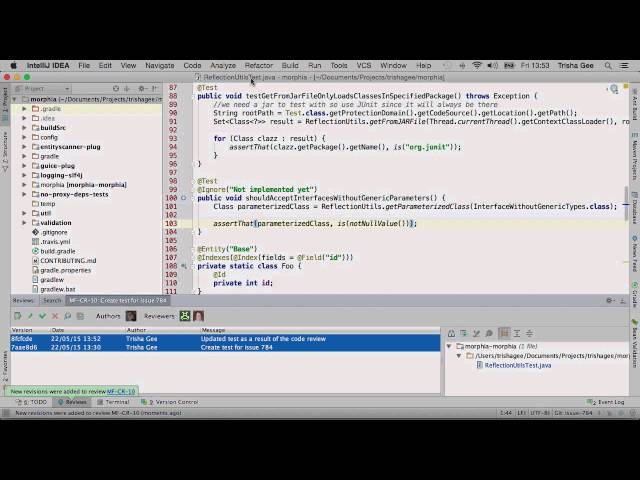Click the first review toolbar icon

click(x=18, y=316)
